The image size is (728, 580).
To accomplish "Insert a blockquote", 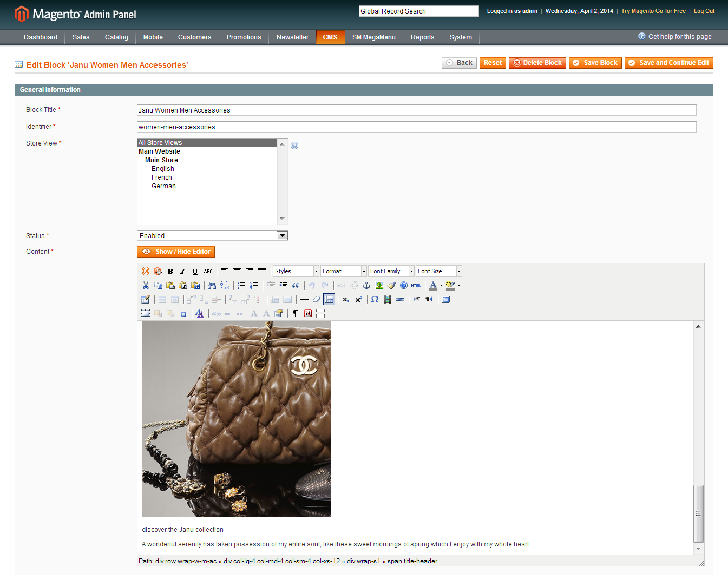I will tap(295, 285).
